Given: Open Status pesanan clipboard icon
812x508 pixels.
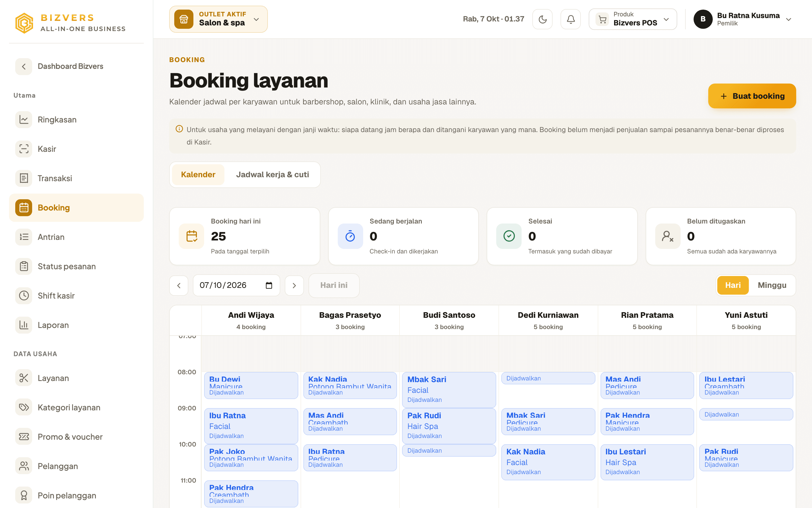Looking at the screenshot, I should point(24,266).
